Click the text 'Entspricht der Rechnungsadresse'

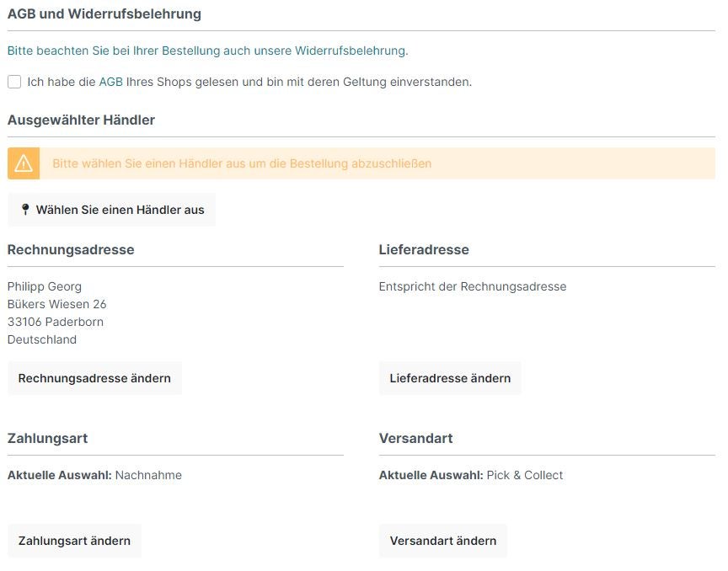point(473,286)
